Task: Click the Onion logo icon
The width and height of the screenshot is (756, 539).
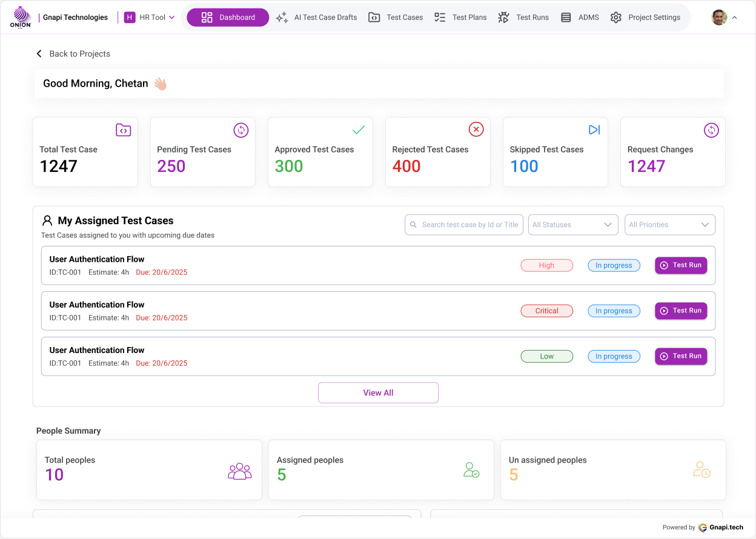Action: 21,17
